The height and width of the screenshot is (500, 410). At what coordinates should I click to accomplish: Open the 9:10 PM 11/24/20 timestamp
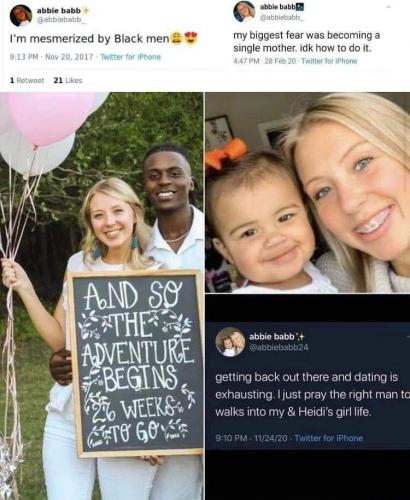[251, 438]
